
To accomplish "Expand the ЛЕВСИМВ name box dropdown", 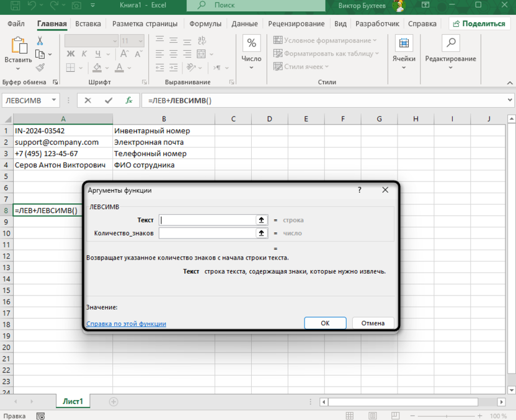I will click(54, 100).
